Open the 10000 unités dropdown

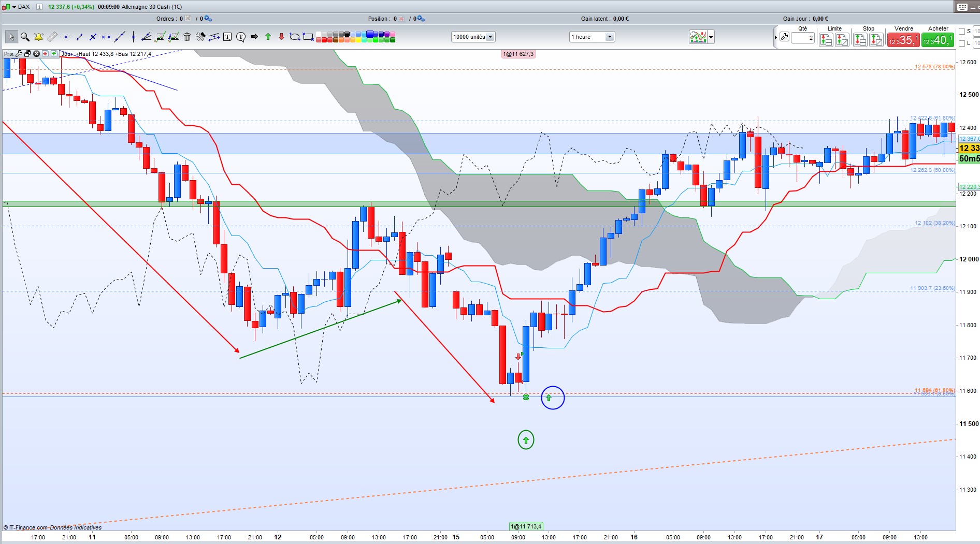coord(473,37)
